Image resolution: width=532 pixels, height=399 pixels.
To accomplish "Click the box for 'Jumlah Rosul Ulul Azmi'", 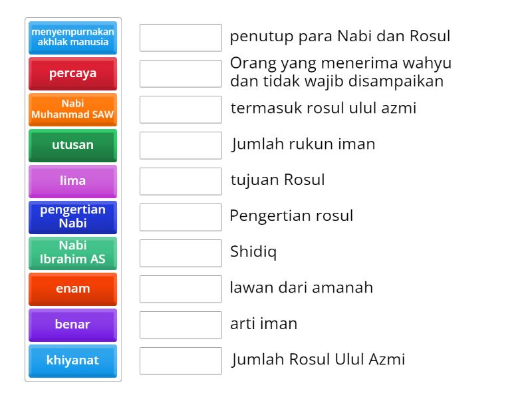I will click(180, 360).
